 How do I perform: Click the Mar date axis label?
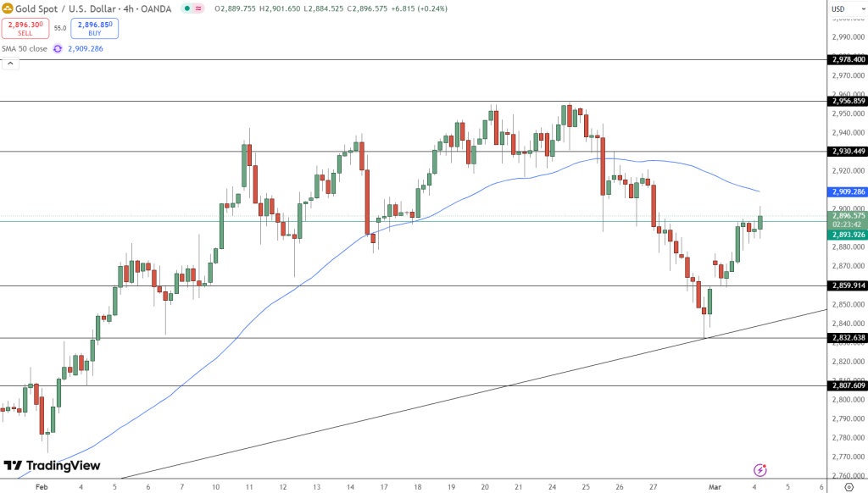[x=715, y=487]
